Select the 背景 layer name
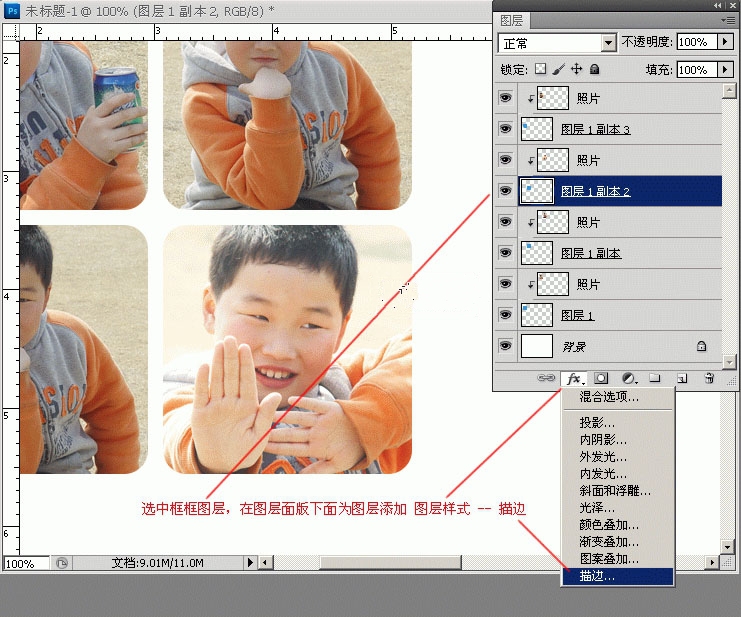Image resolution: width=741 pixels, height=617 pixels. [574, 347]
